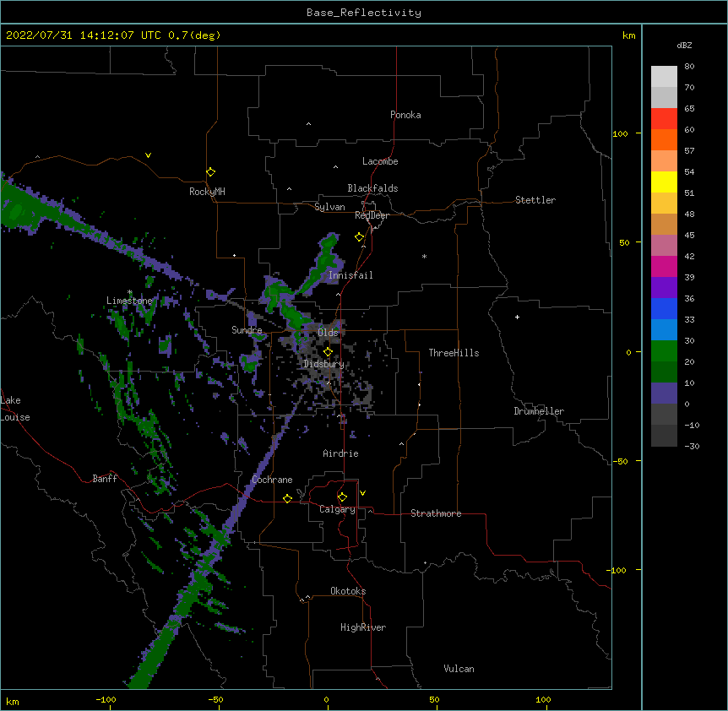Screen dimensions: 728x711
Task: Click the yellow V marker east of Calgary
Action: pyautogui.click(x=362, y=493)
